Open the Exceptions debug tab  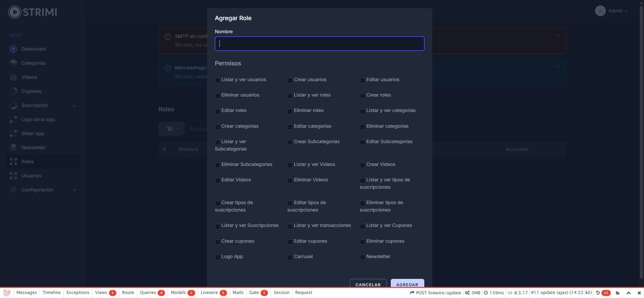coord(78,293)
